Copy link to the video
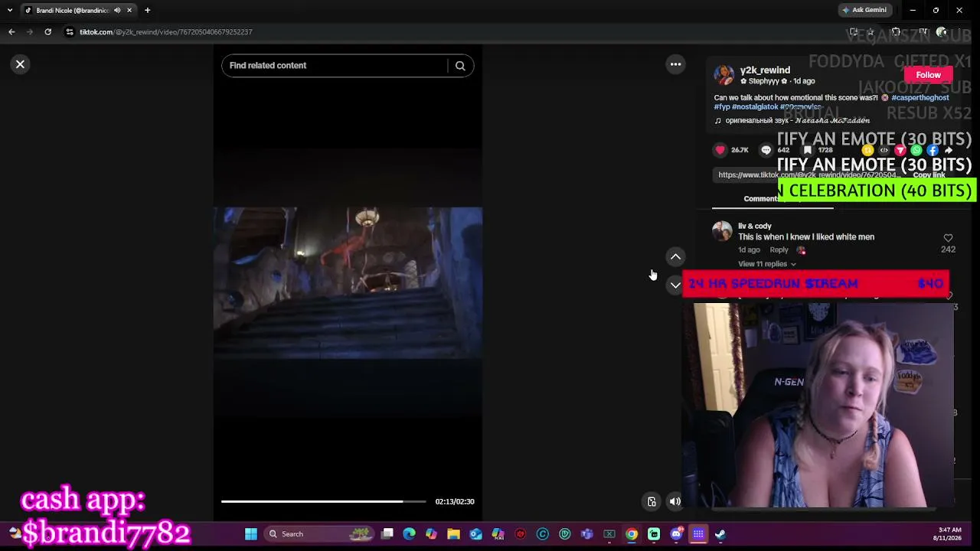 click(928, 175)
